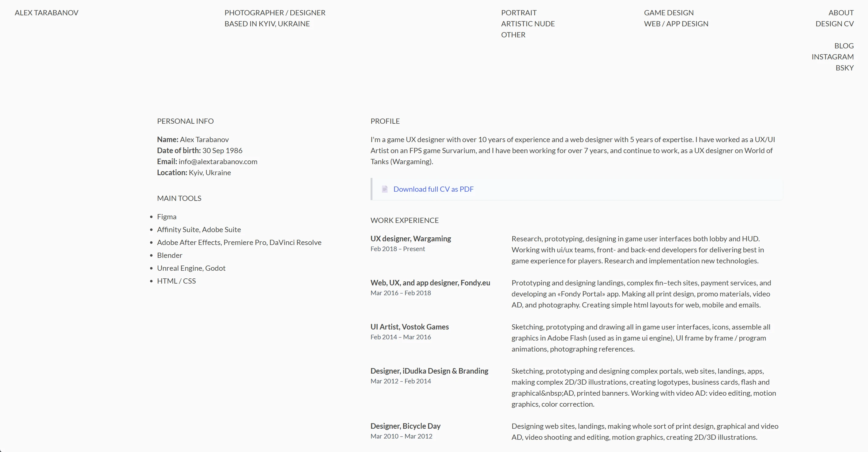The image size is (868, 452).
Task: Open the Download full CV as PDF link
Action: pyautogui.click(x=433, y=189)
